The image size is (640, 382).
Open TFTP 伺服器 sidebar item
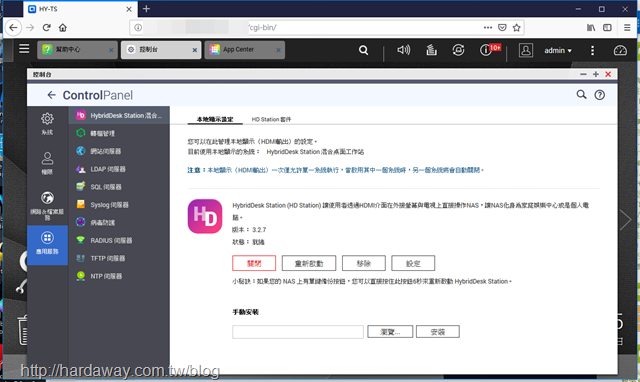pyautogui.click(x=119, y=258)
